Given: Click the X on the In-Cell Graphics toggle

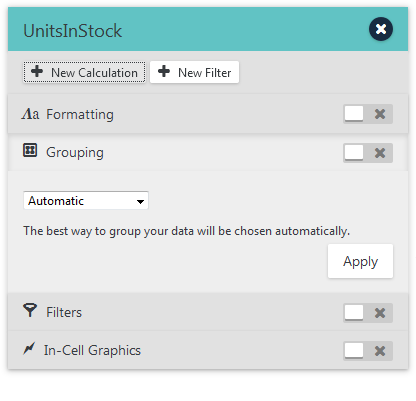Looking at the screenshot, I should point(380,351).
